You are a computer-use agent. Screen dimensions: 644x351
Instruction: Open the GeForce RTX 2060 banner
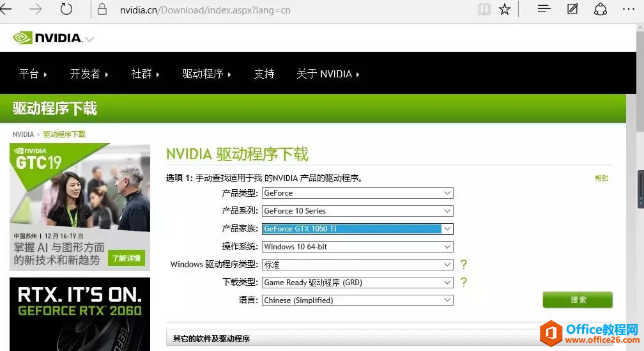pos(80,315)
